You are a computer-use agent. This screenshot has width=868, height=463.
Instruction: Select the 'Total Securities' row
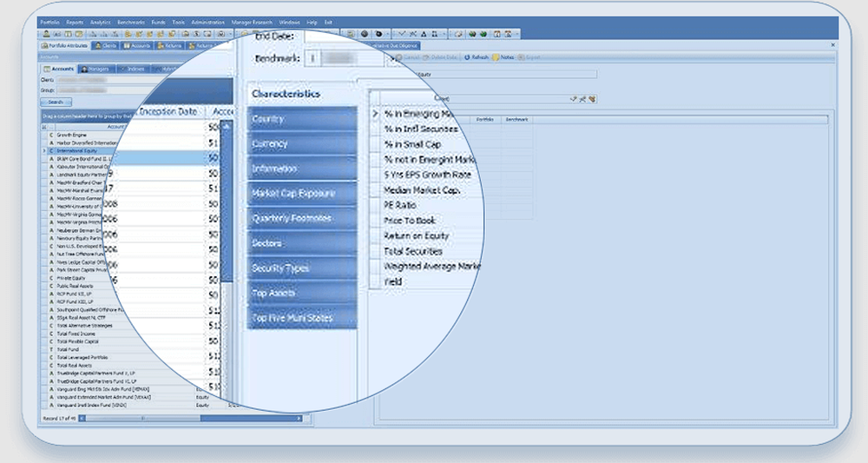point(413,251)
